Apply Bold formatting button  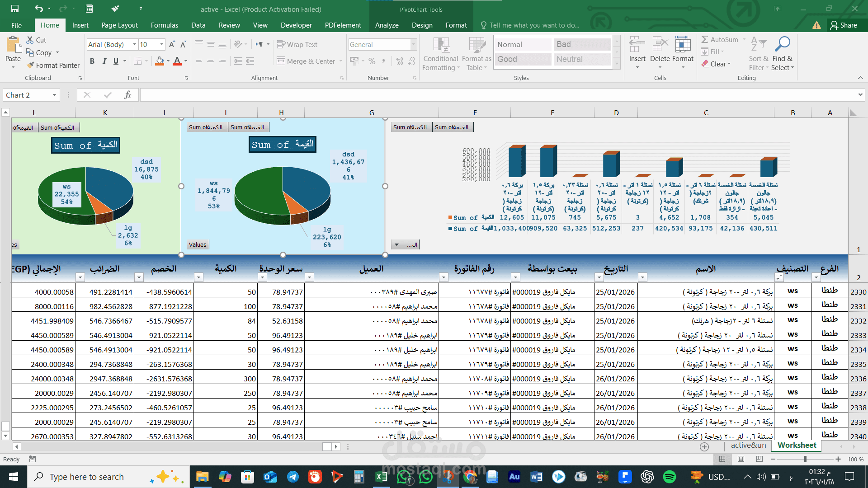pos(92,61)
